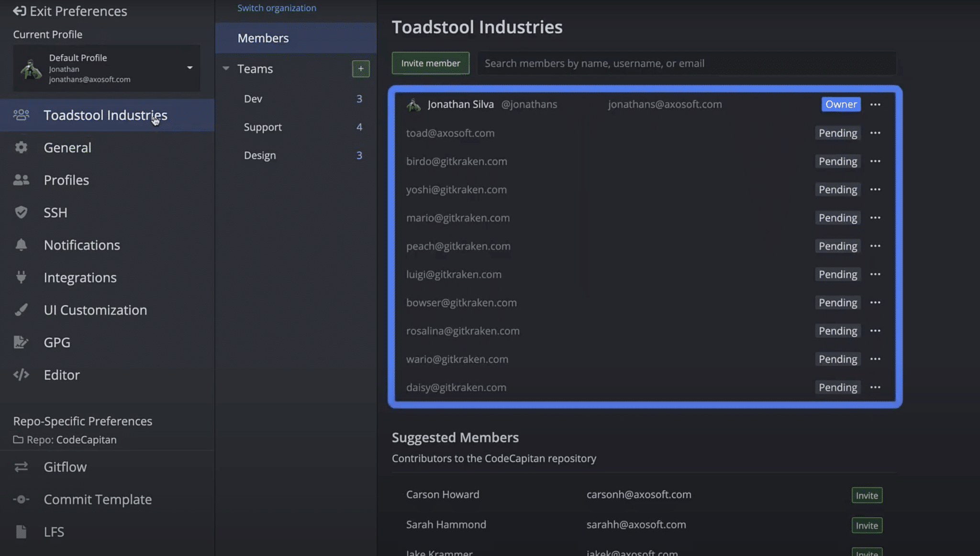Open GPG signing preferences
Viewport: 980px width, 556px height.
click(x=21, y=342)
